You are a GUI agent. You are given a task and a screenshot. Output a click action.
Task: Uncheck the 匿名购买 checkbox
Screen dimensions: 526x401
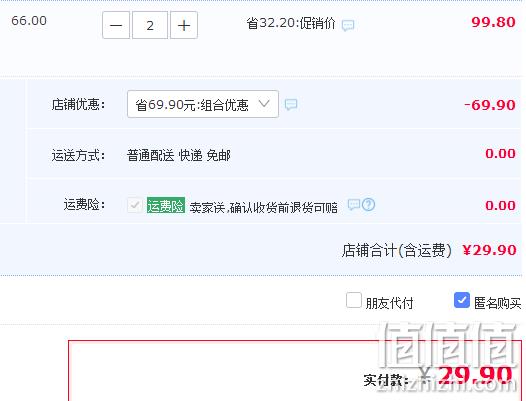(x=462, y=300)
